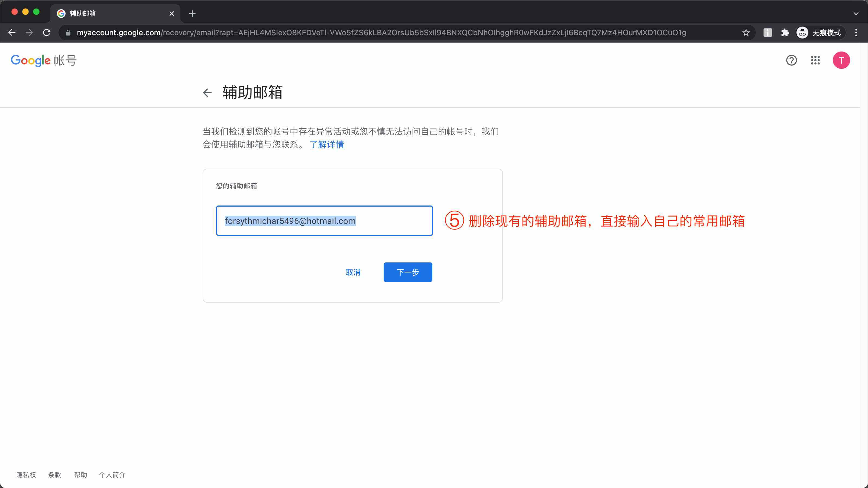
Task: Open the help question mark icon
Action: [791, 60]
